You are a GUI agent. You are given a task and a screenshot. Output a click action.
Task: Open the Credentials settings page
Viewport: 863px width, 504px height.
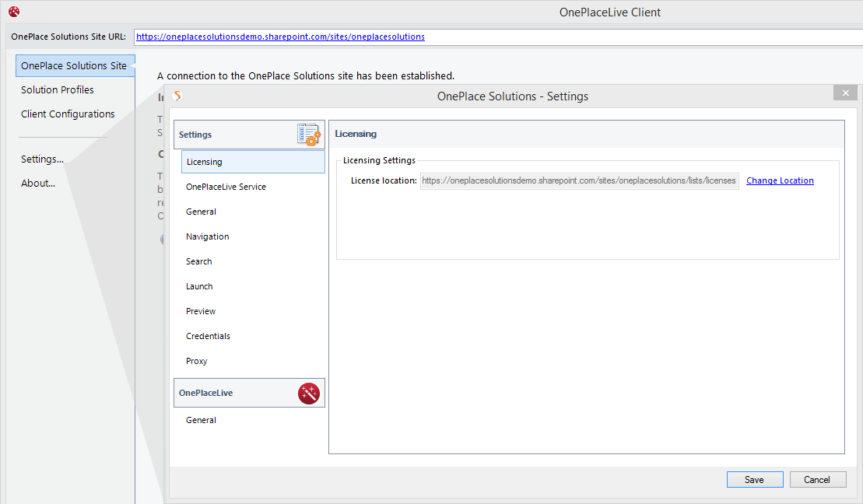pos(208,336)
